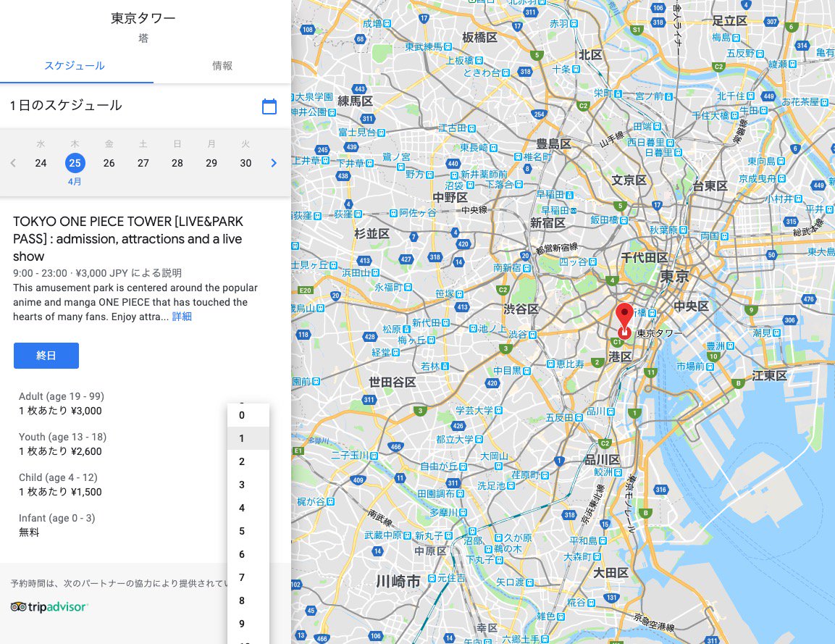Viewport: 835px width, 644px height.
Task: Select Thursday 25 highlighted date
Action: 75,163
